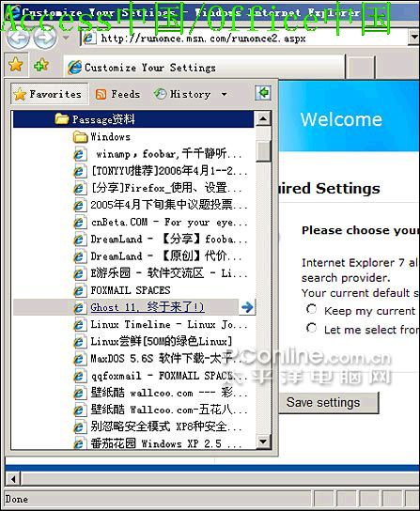This screenshot has height=511, width=420.
Task: Pin the Favorites Center with green arrow icon
Action: click(263, 93)
